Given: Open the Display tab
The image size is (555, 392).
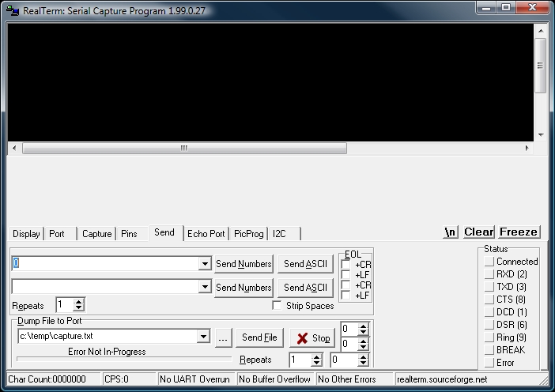Looking at the screenshot, I should [26, 234].
